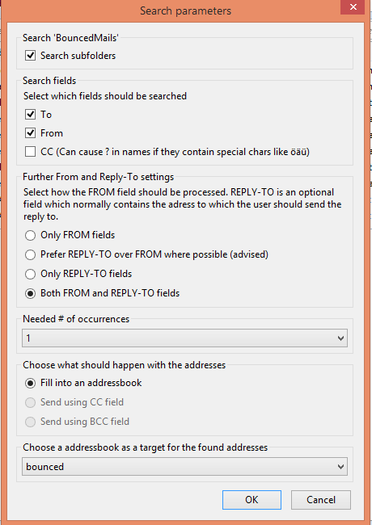This screenshot has width=372, height=525.
Task: Select Fill into an addressbook option
Action: click(x=30, y=383)
